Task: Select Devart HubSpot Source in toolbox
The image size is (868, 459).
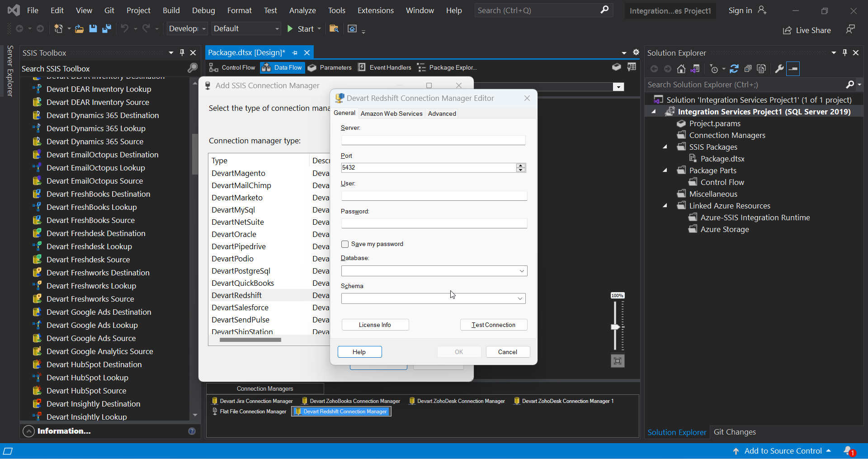Action: coord(86,391)
